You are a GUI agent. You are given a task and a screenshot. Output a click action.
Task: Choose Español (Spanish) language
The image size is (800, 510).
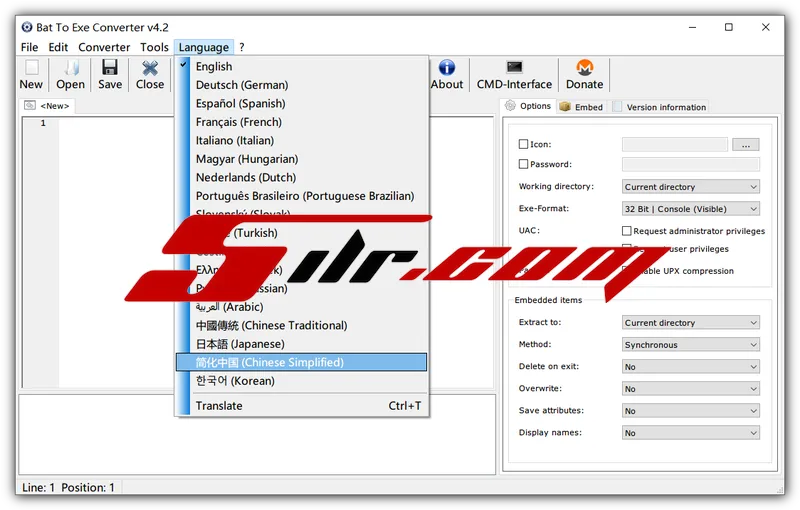coord(302,104)
